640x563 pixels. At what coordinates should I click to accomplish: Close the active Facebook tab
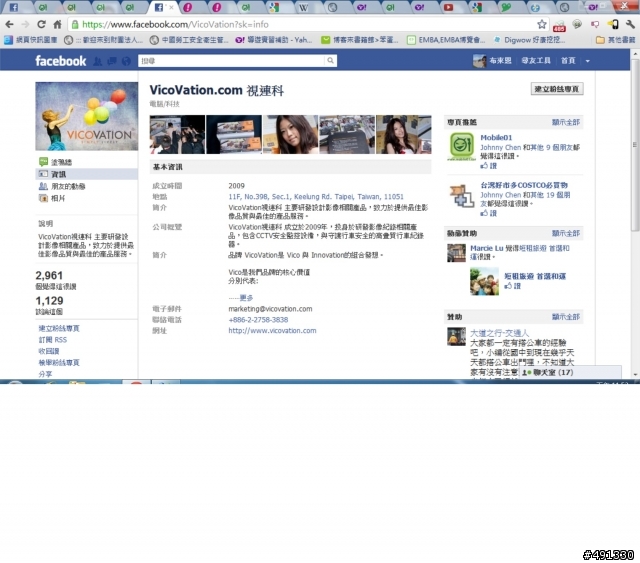tap(171, 7)
